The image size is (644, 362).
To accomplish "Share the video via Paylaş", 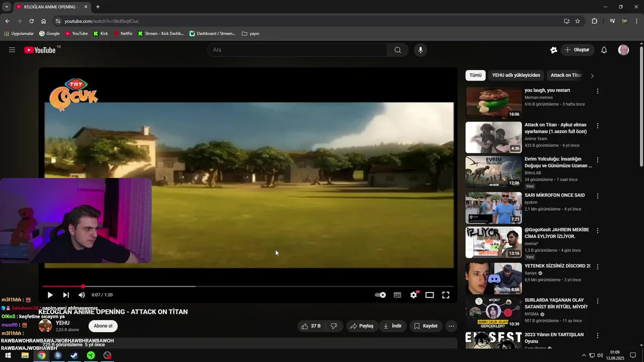I will click(x=362, y=326).
